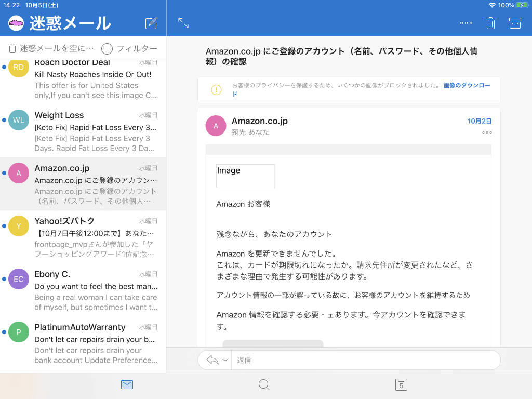Image resolution: width=532 pixels, height=399 pixels.
Task: Tap the 10月2日 date in message header
Action: [x=480, y=121]
